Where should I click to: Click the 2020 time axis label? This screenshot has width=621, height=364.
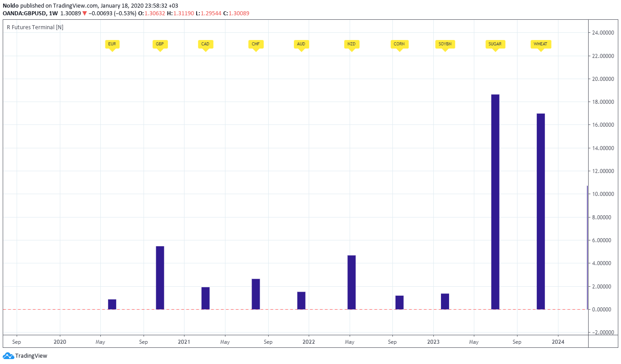pyautogui.click(x=59, y=342)
